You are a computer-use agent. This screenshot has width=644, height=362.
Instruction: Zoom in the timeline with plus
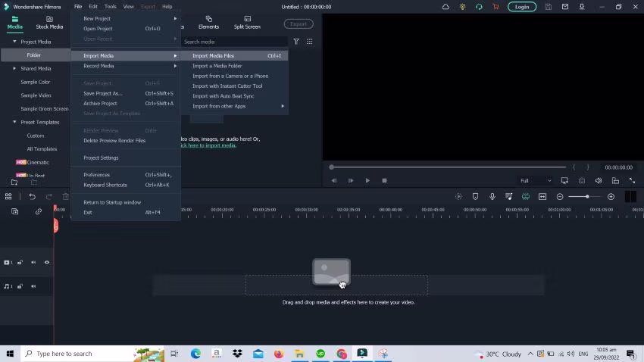point(611,197)
